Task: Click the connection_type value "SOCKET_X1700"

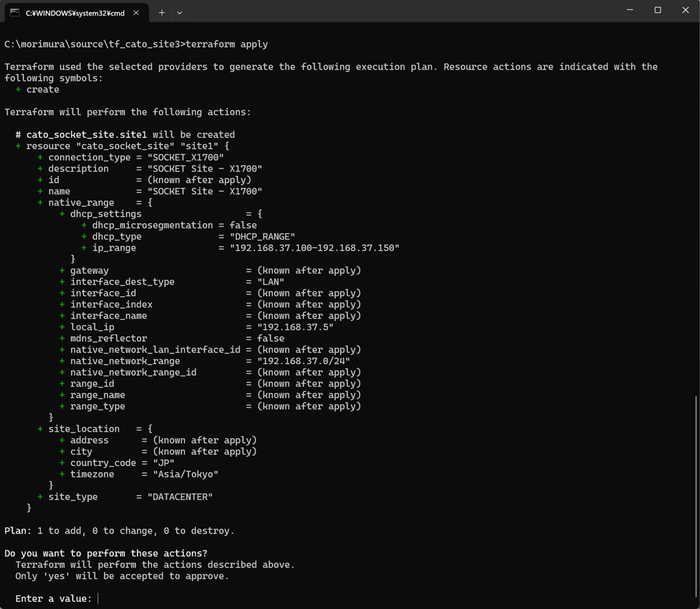Action: tap(185, 157)
